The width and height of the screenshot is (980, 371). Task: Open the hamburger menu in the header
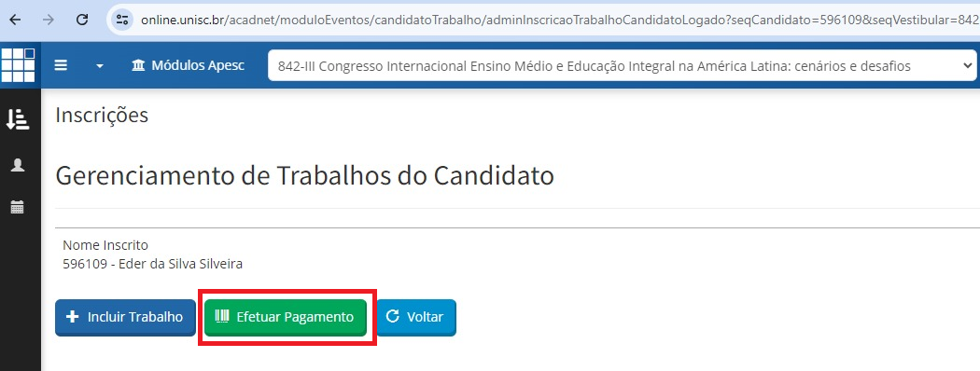click(x=61, y=65)
